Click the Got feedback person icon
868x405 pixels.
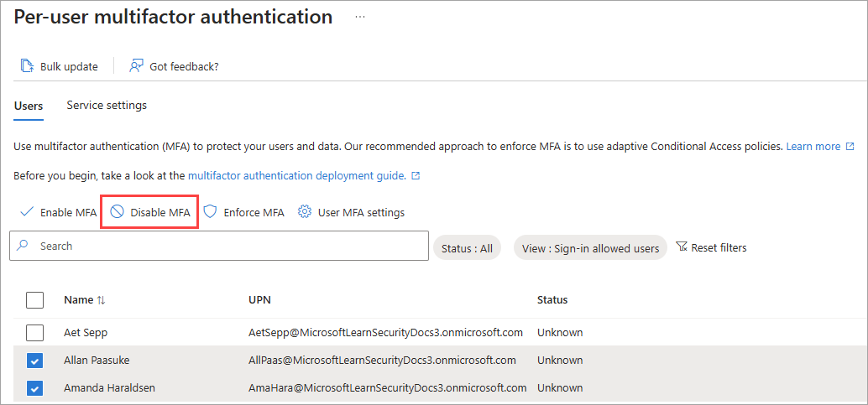136,66
